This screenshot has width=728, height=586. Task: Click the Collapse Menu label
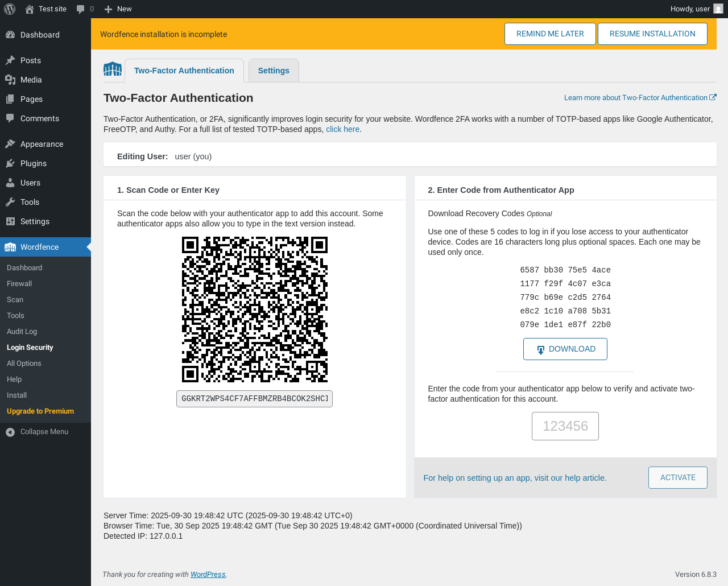point(44,432)
